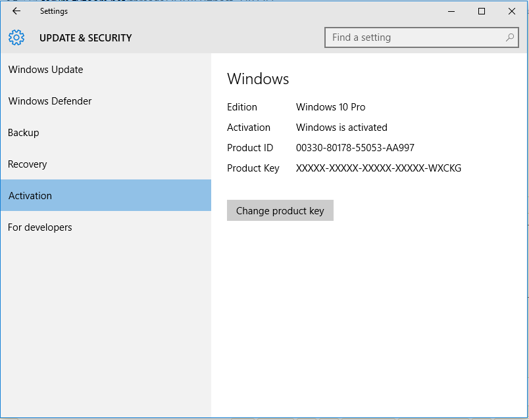The height and width of the screenshot is (420, 529).
Task: Close the Settings window
Action: click(x=511, y=11)
